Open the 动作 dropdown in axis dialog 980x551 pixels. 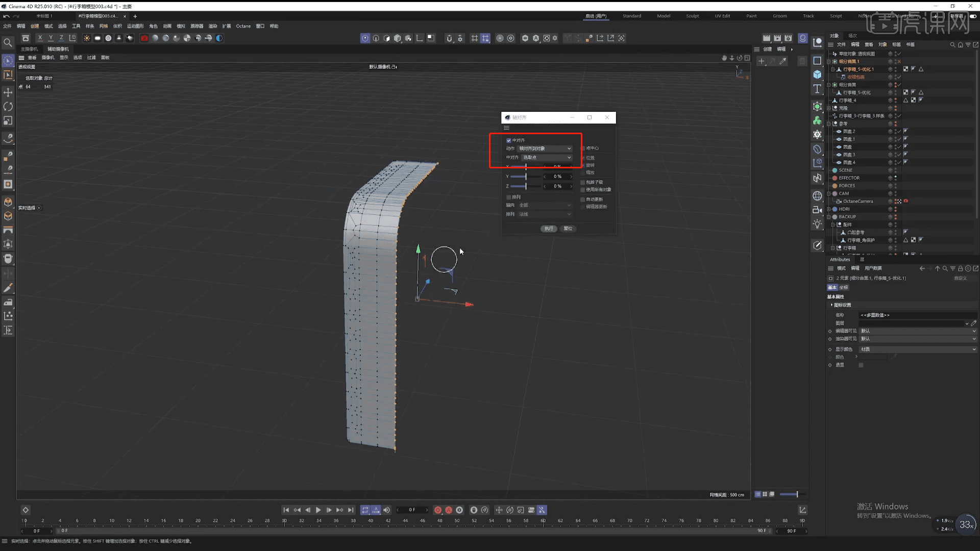(545, 148)
